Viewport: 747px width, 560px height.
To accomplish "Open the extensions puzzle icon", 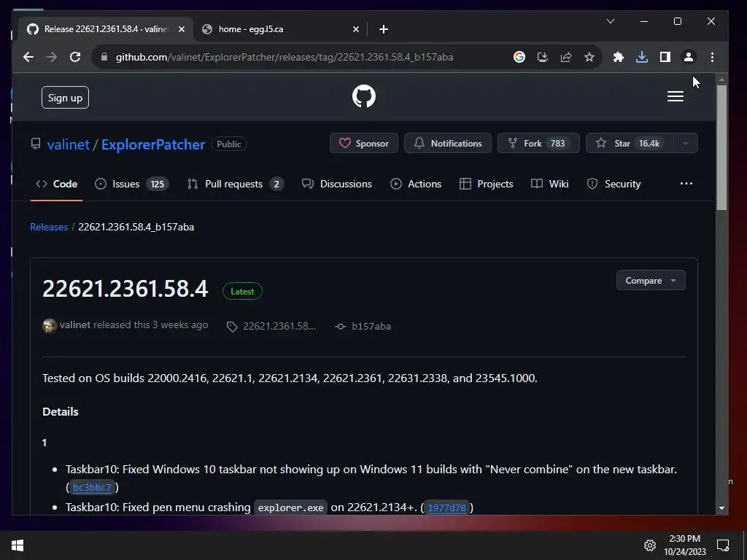I will coord(619,57).
